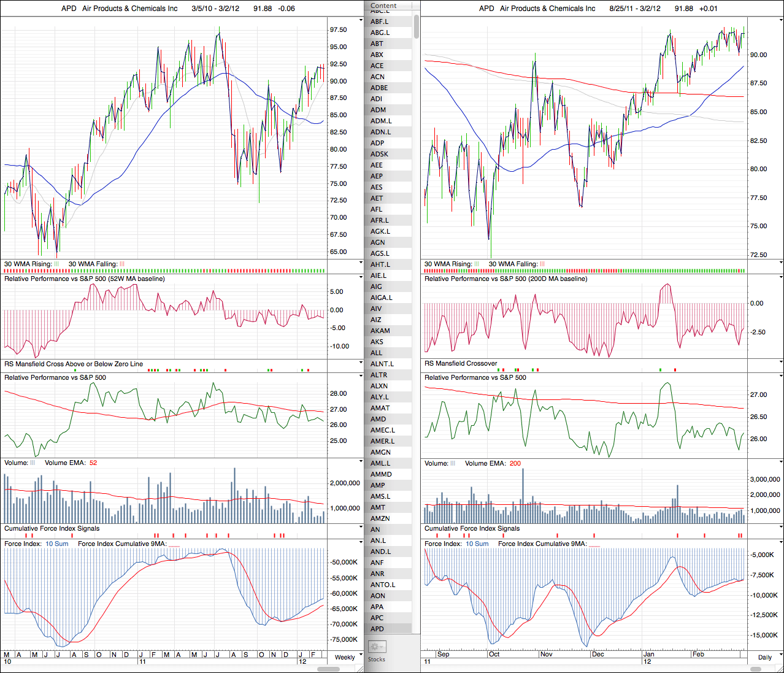Image resolution: width=784 pixels, height=673 pixels.
Task: Click the Stocks label under the gear
Action: [377, 660]
